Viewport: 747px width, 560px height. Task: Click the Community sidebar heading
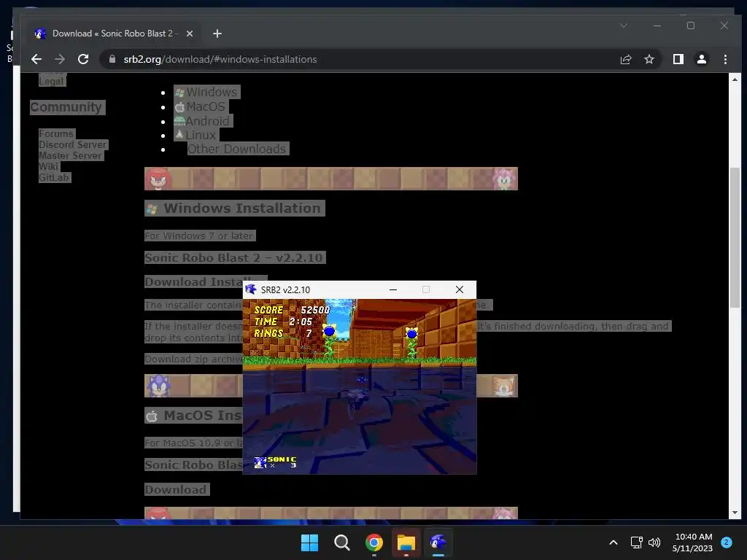(x=66, y=107)
